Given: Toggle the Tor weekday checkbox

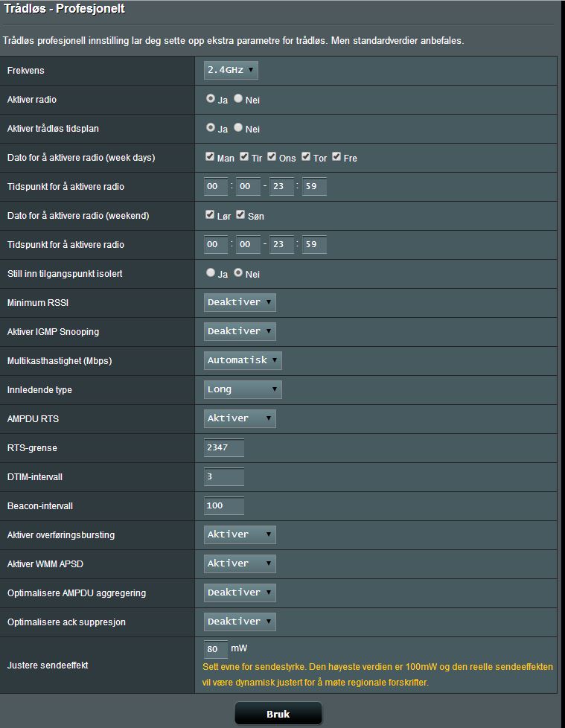Looking at the screenshot, I should coord(306,156).
